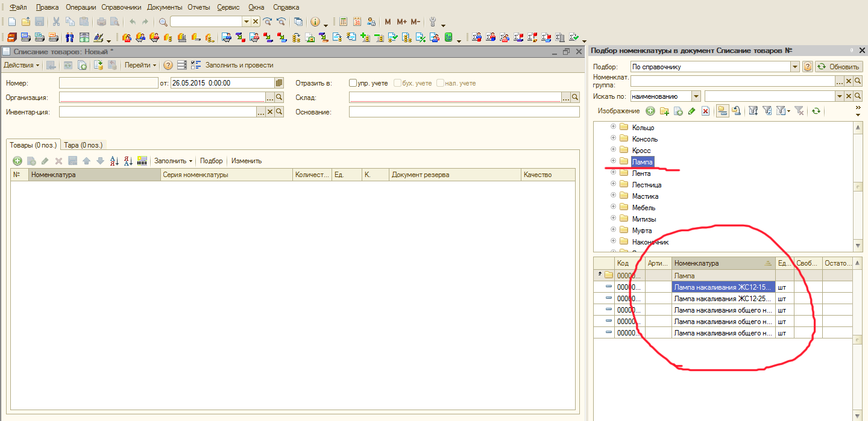Click the barcode scan icon above the table
This screenshot has width=868, height=421.
pyautogui.click(x=142, y=161)
